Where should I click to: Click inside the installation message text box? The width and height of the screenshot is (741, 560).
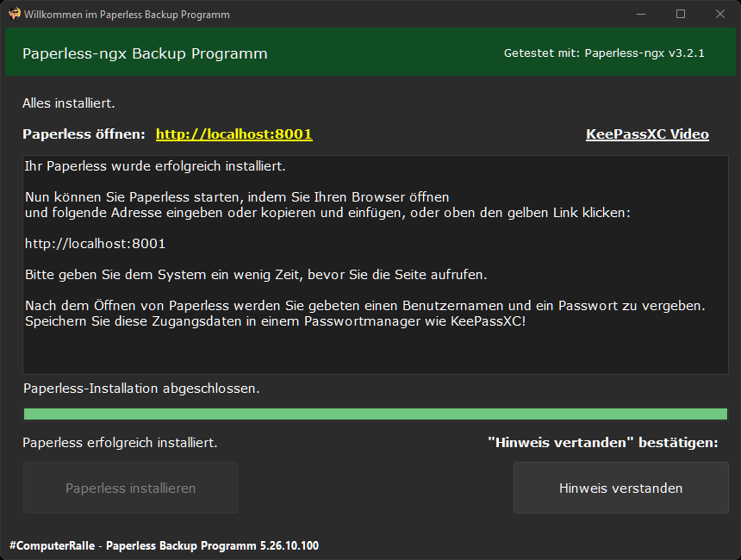point(375,264)
